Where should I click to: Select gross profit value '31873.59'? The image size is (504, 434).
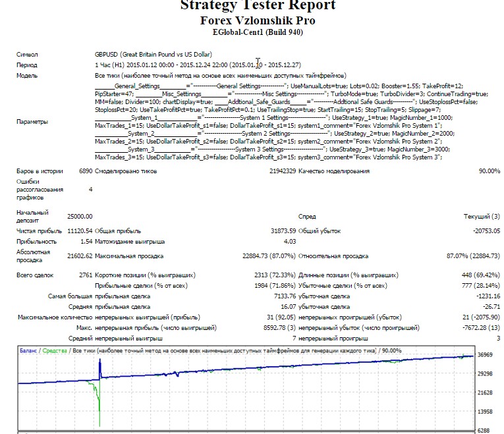(x=283, y=231)
